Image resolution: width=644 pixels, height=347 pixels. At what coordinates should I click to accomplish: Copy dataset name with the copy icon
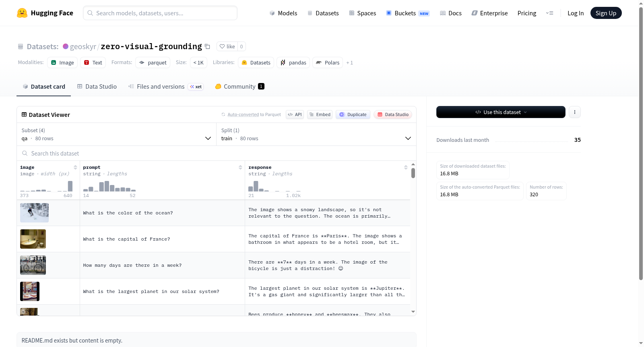click(207, 46)
